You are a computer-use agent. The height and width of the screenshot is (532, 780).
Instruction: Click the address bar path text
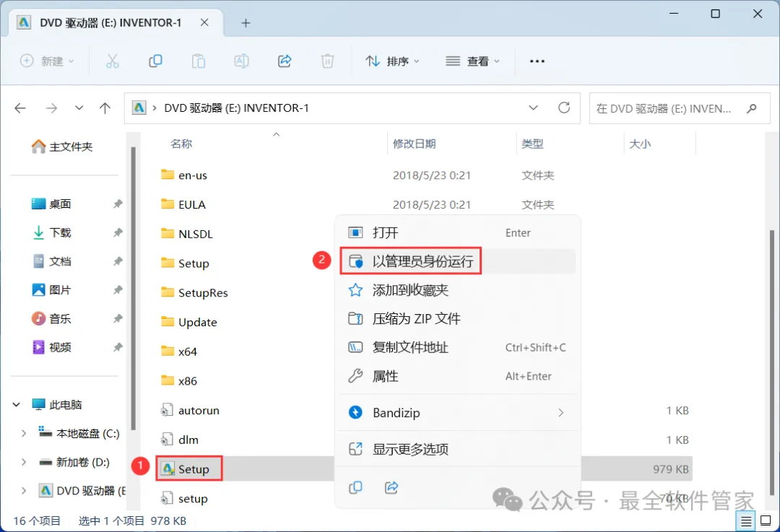(236, 108)
